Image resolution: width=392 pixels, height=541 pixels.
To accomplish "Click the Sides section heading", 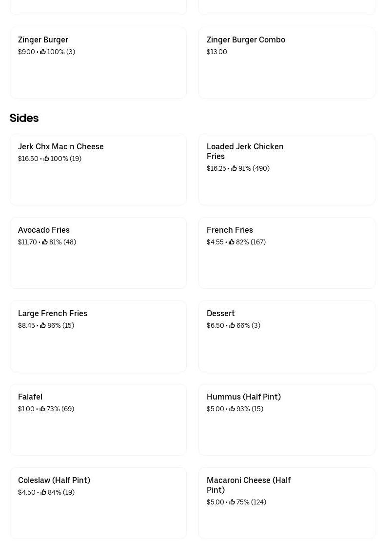I will click(24, 118).
